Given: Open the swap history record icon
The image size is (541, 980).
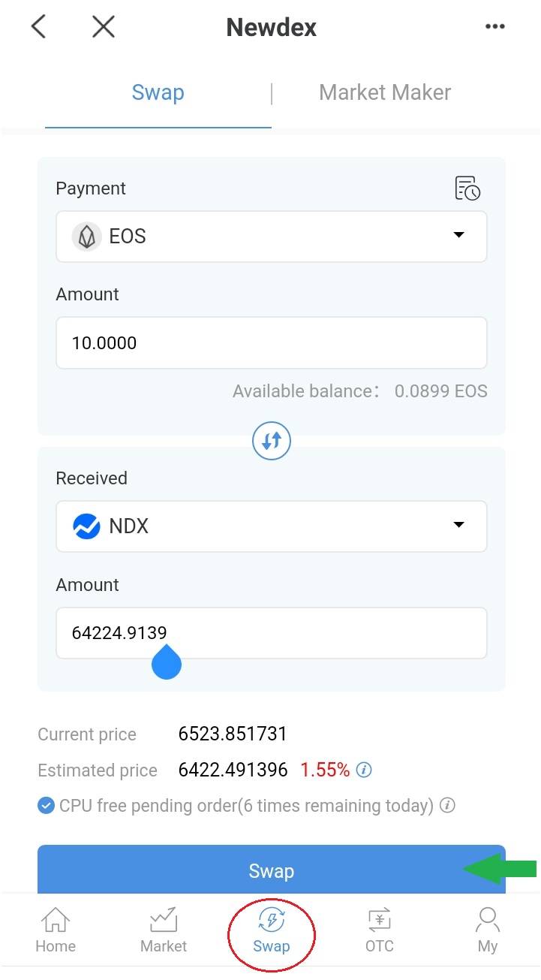Looking at the screenshot, I should coord(467,188).
